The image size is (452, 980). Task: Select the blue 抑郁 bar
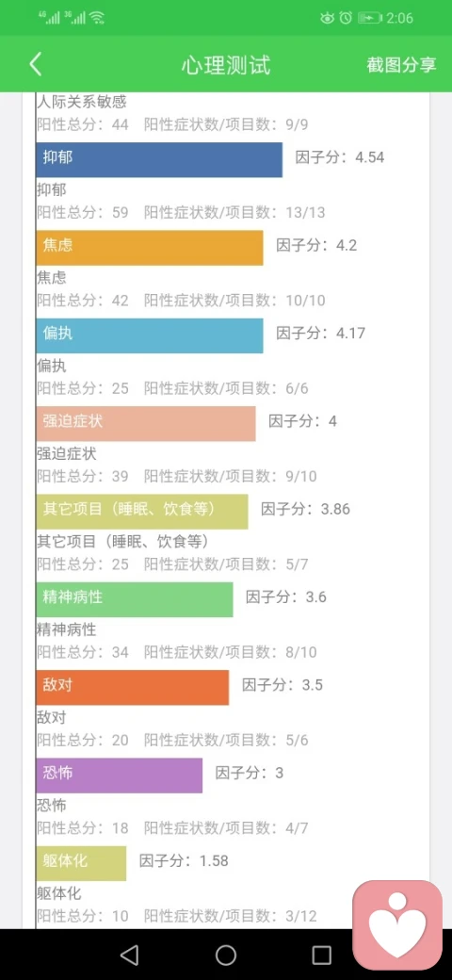159,160
